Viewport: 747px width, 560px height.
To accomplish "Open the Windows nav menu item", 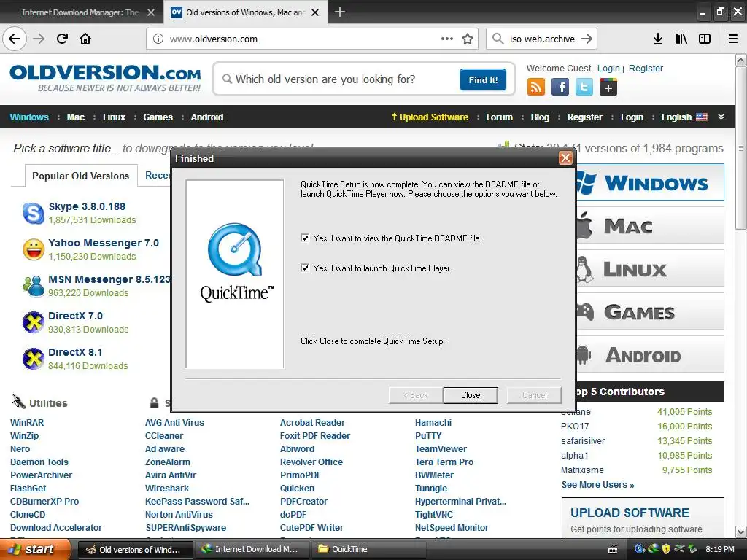I will (x=29, y=117).
